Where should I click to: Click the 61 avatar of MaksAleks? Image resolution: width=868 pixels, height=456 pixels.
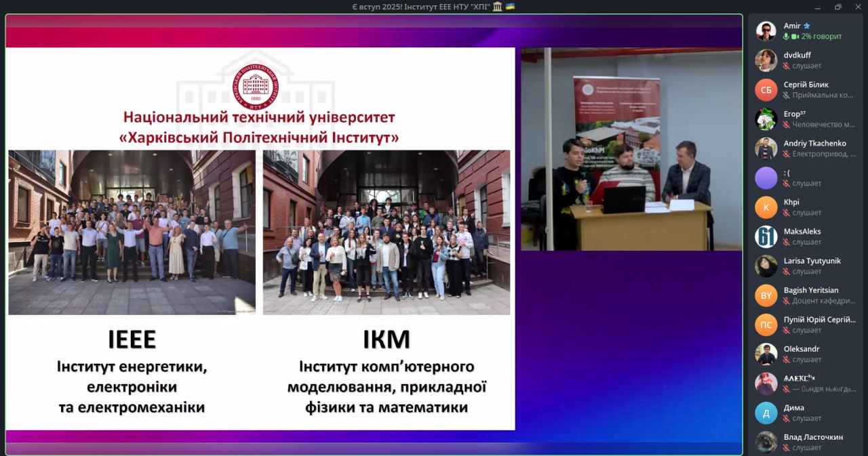pos(766,236)
